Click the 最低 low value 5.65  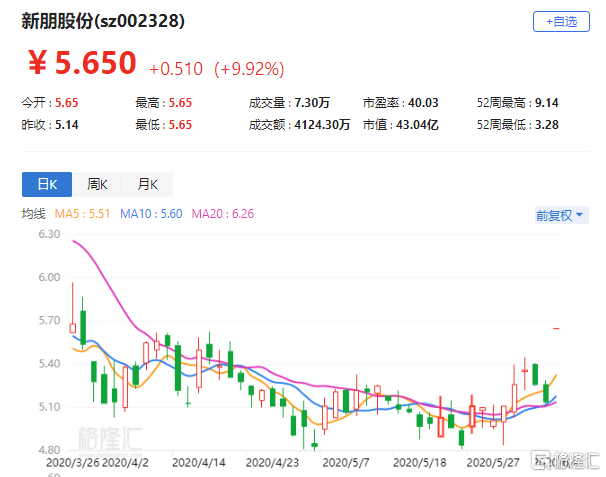[180, 125]
